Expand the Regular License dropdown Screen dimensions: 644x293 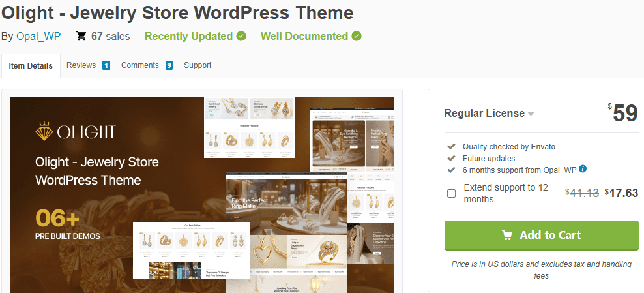click(489, 114)
